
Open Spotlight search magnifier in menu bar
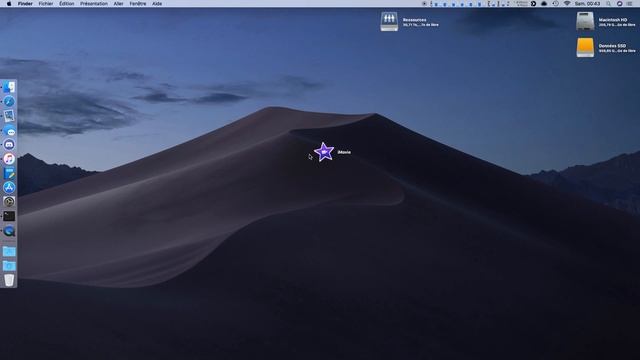coord(609,4)
